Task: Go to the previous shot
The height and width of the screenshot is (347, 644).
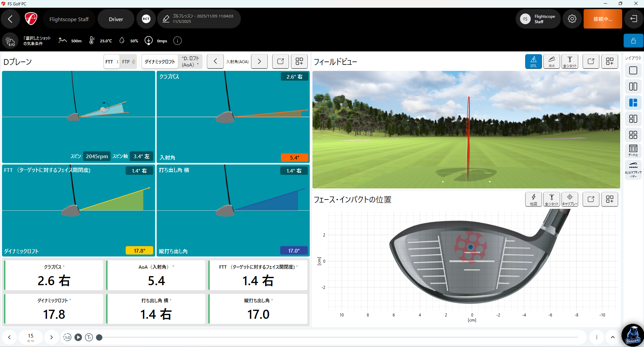Action: [x=9, y=337]
